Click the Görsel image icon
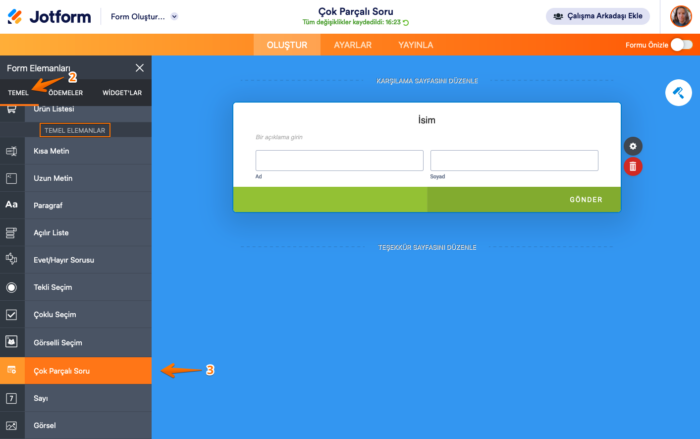Viewport: 700px width, 439px height. pyautogui.click(x=12, y=426)
